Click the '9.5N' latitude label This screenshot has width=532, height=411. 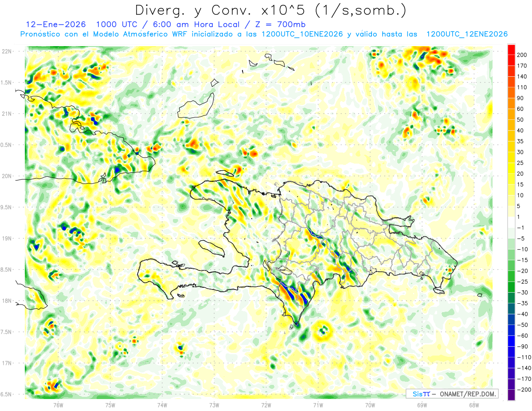click(x=7, y=207)
